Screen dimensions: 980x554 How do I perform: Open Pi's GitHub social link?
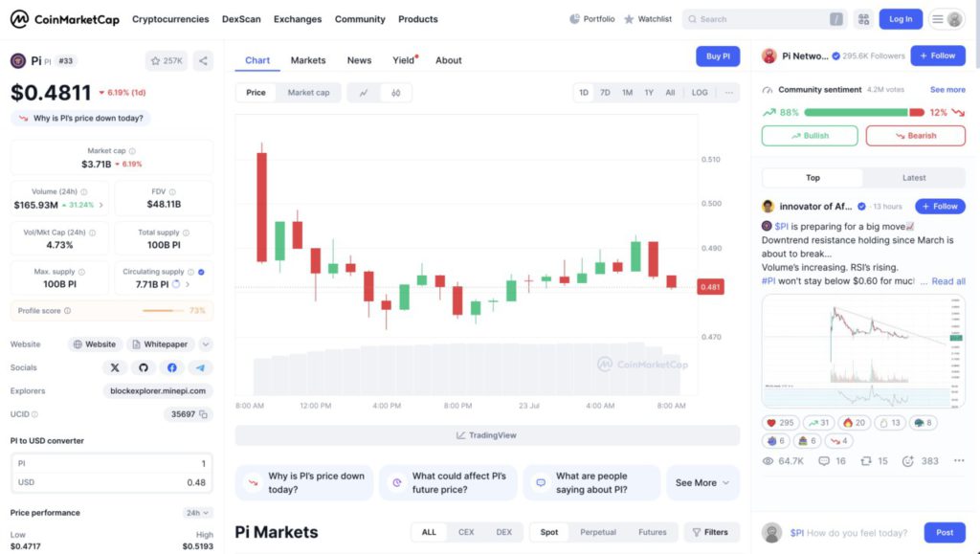tap(144, 367)
